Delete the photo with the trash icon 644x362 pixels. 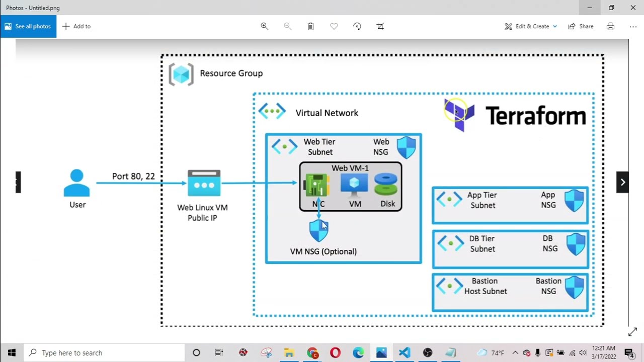click(x=310, y=26)
